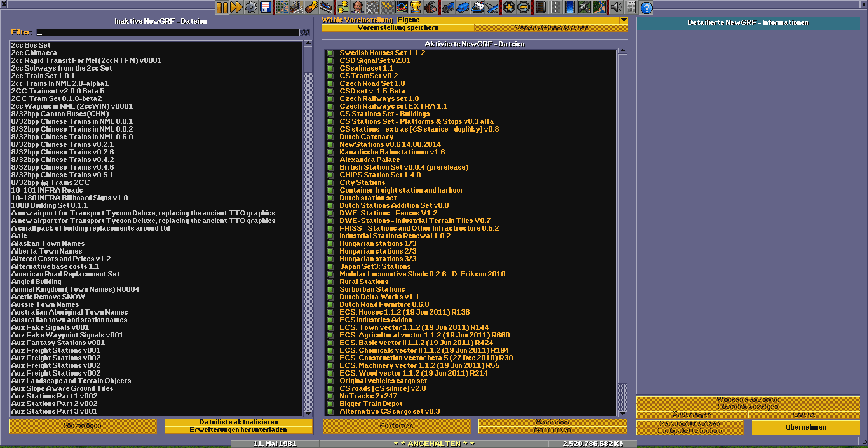Image resolution: width=868 pixels, height=448 pixels.
Task: Select 'Dutch Catenary' in active list
Action: click(471, 137)
